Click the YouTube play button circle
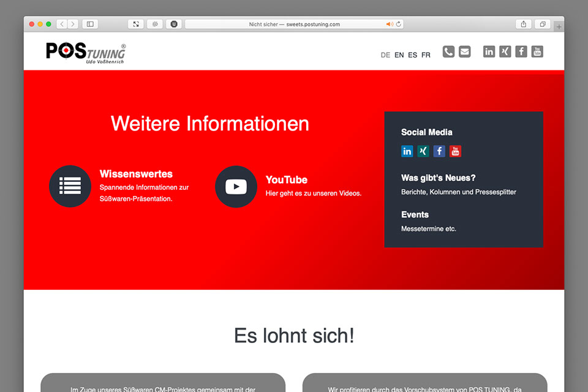Viewport: 588px width, 392px height. 236,186
